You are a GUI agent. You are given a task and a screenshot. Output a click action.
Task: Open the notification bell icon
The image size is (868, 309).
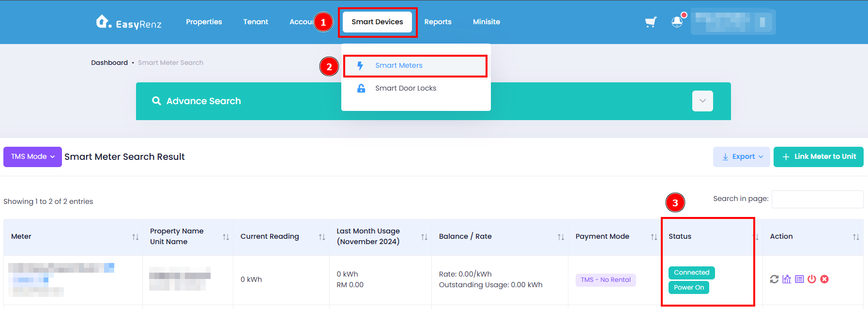677,22
